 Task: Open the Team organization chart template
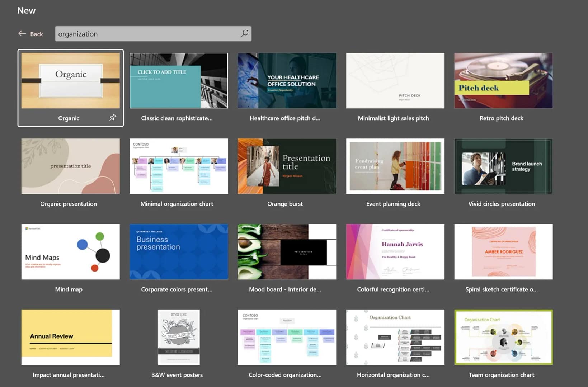point(503,337)
